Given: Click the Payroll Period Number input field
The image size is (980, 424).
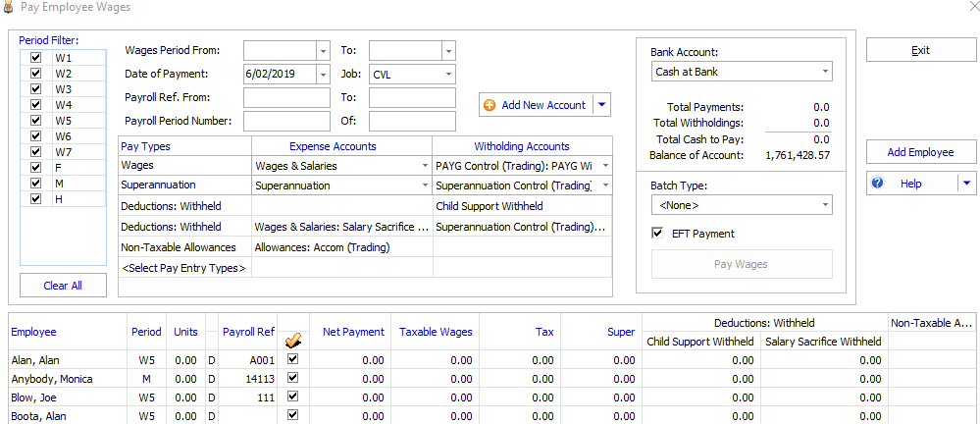Looking at the screenshot, I should click(x=286, y=121).
